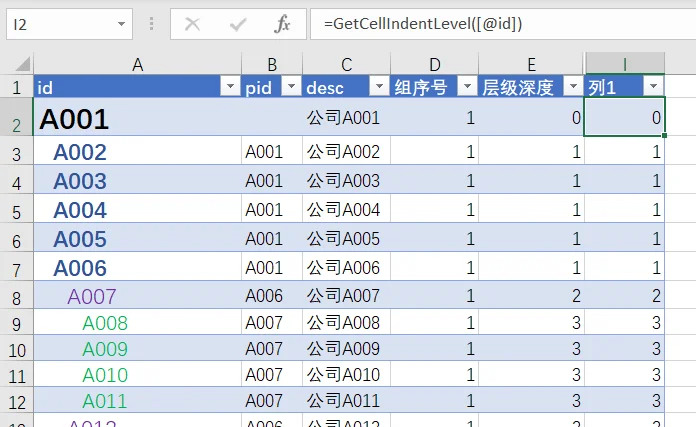The image size is (696, 427).
Task: Click inside the formula bar text
Action: coord(423,24)
